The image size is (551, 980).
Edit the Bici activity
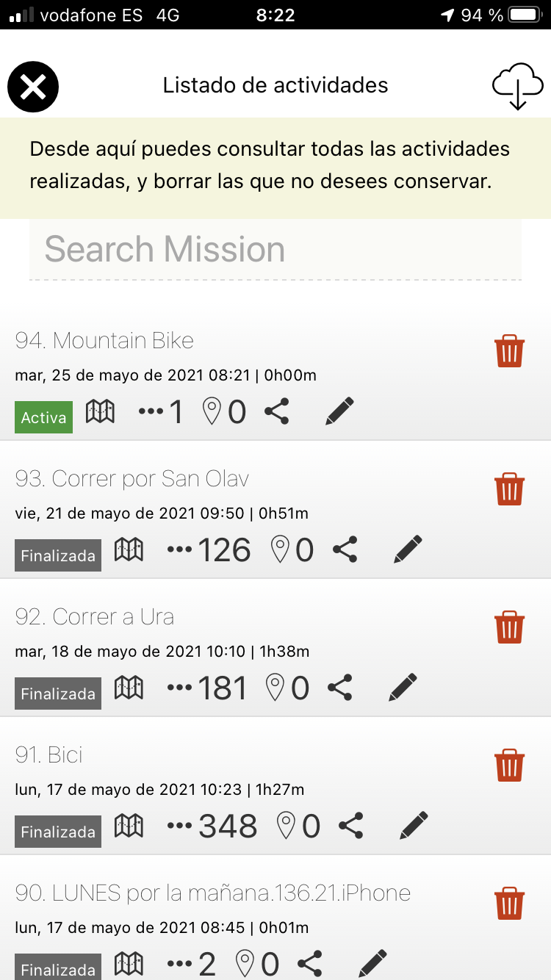[414, 826]
